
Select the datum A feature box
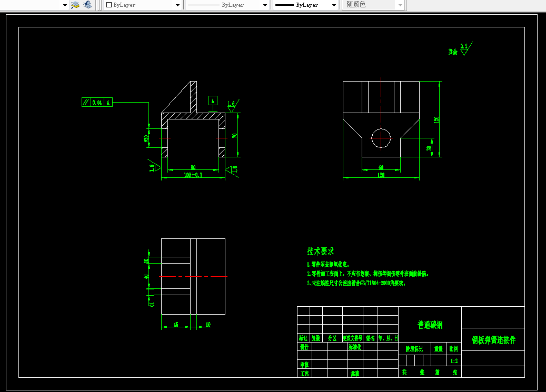point(213,100)
